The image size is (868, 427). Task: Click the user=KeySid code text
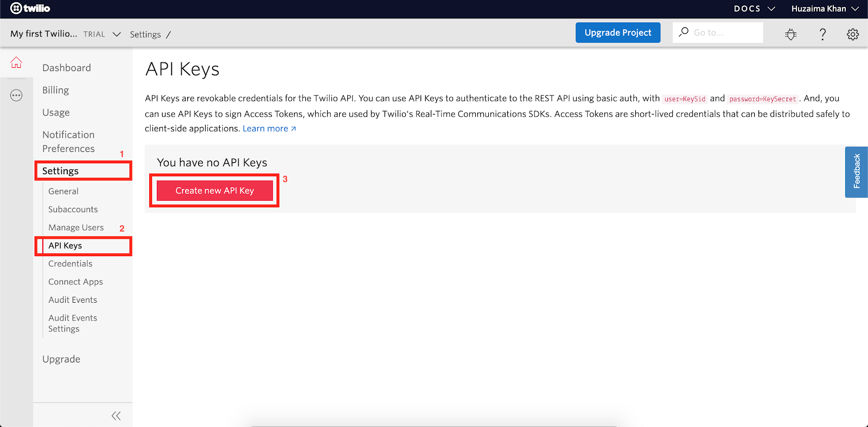click(x=685, y=99)
